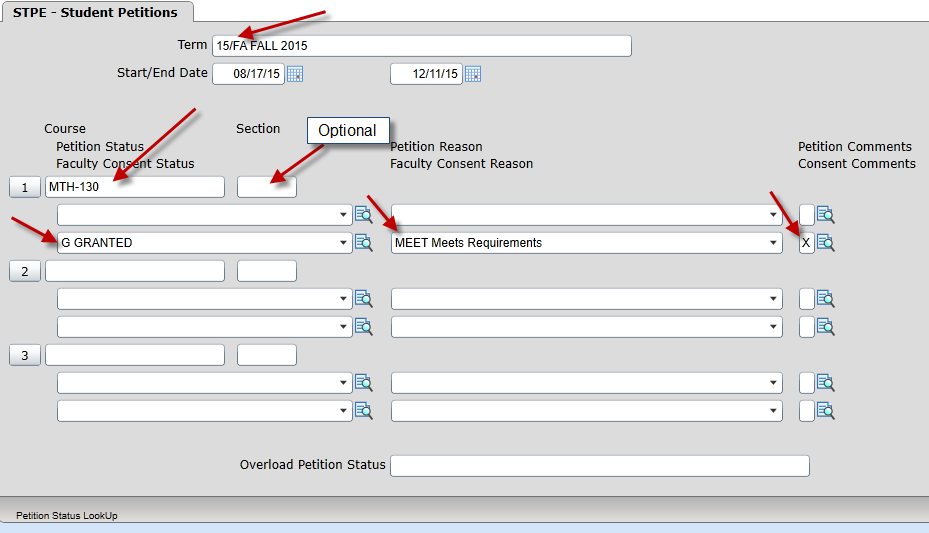Expand Petition Status dropdown for course 2
Screen dimensions: 929x533
point(343,299)
